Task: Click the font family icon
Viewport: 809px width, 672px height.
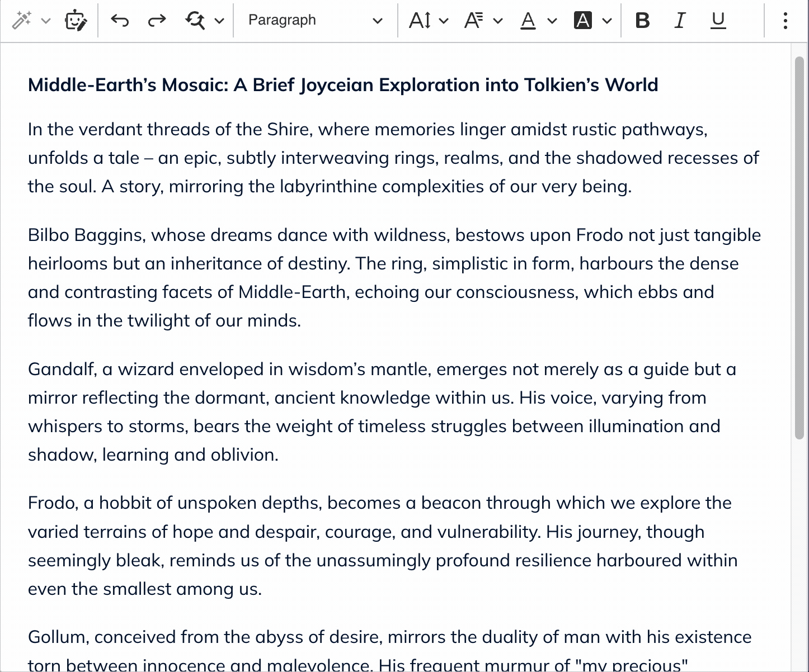Action: pyautogui.click(x=474, y=21)
